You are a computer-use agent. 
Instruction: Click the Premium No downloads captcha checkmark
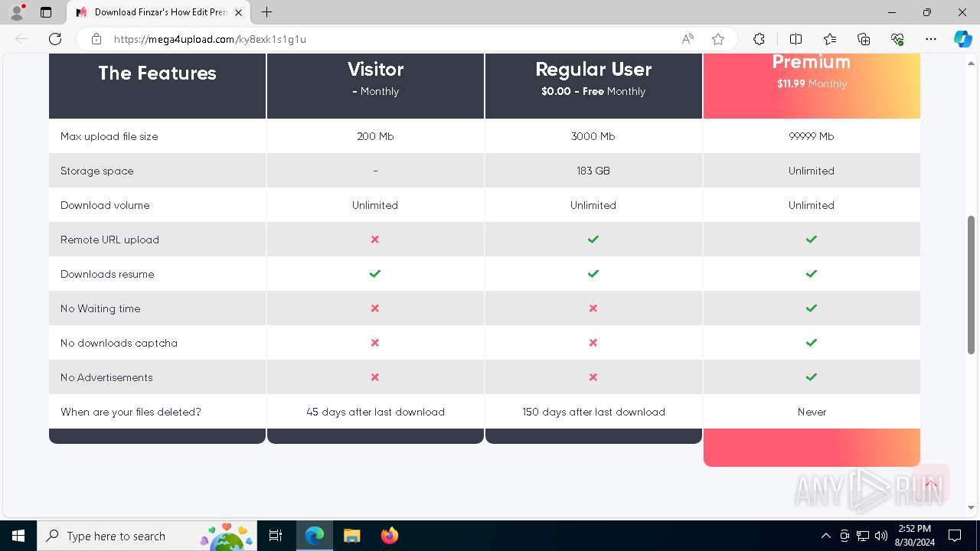pyautogui.click(x=812, y=343)
